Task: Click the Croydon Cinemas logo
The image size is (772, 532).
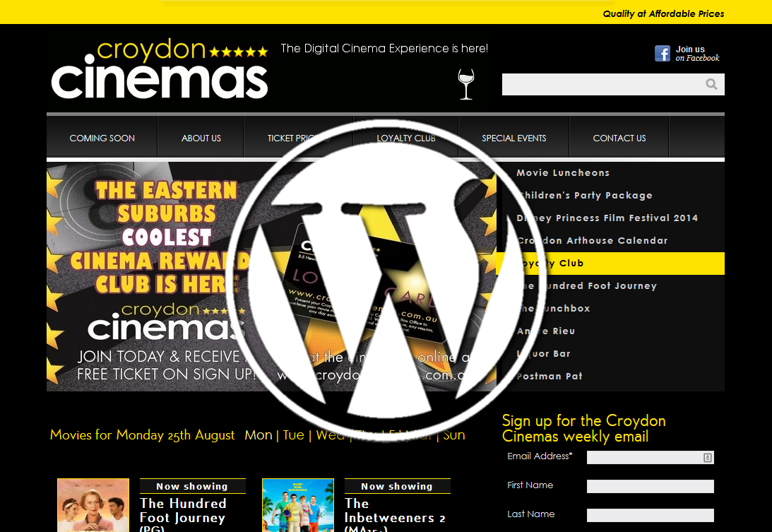Action: pyautogui.click(x=160, y=69)
